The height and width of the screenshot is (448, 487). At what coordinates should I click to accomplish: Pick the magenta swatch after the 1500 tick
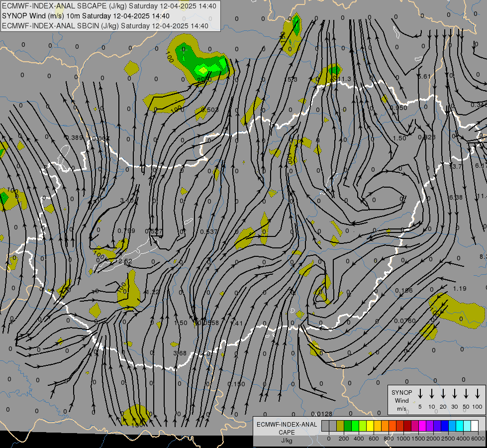pos(422,426)
